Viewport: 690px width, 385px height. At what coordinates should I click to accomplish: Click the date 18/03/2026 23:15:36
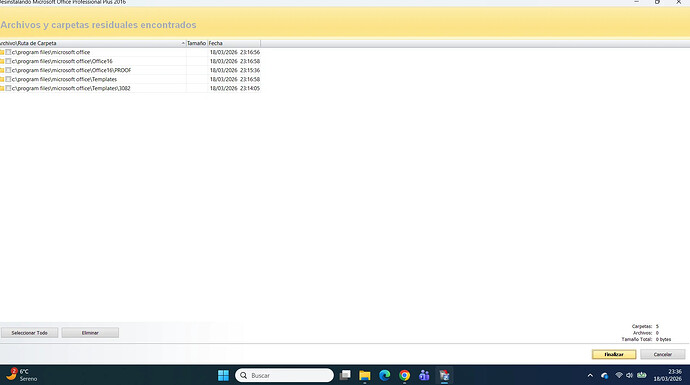(x=235, y=70)
